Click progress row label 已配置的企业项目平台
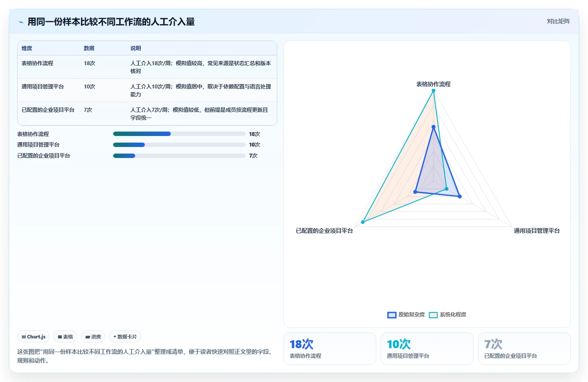The width and height of the screenshot is (588, 382). 44,156
